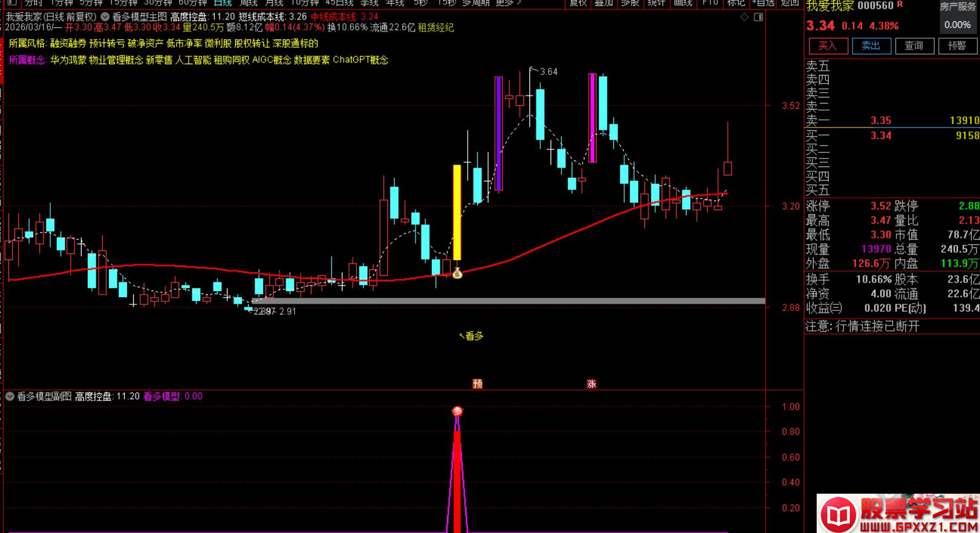Click the 注意:行情连接已断开 status notice
The height and width of the screenshot is (533, 980).
tap(863, 327)
